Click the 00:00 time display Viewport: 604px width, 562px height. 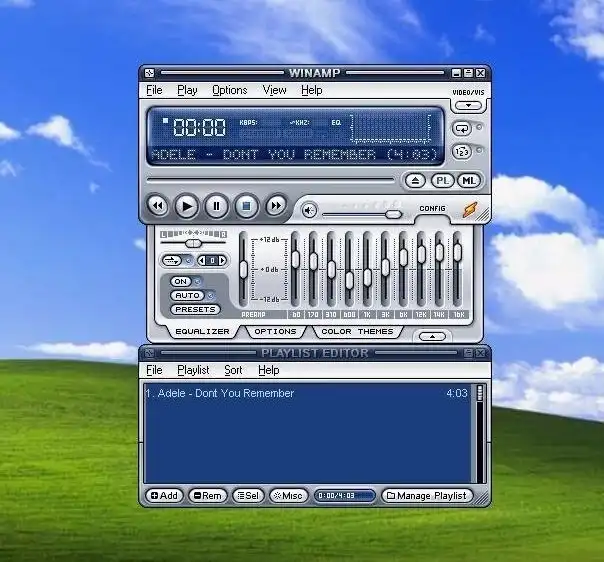(199, 127)
